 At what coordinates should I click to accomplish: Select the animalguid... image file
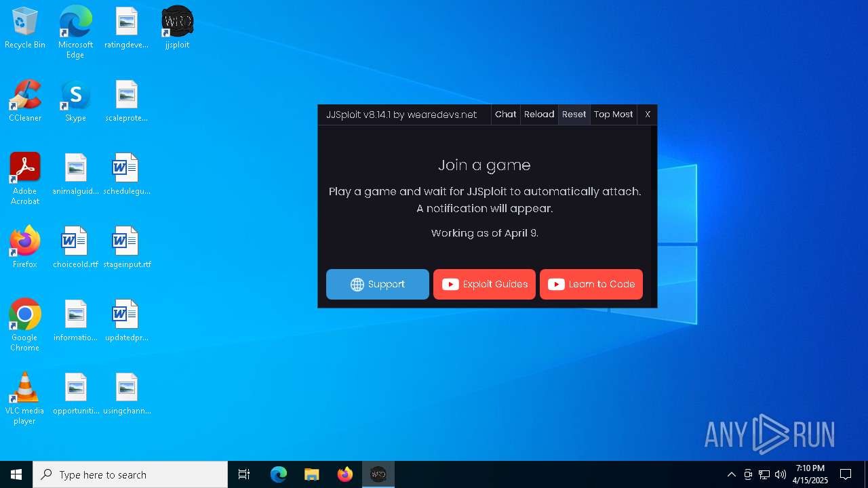[75, 175]
